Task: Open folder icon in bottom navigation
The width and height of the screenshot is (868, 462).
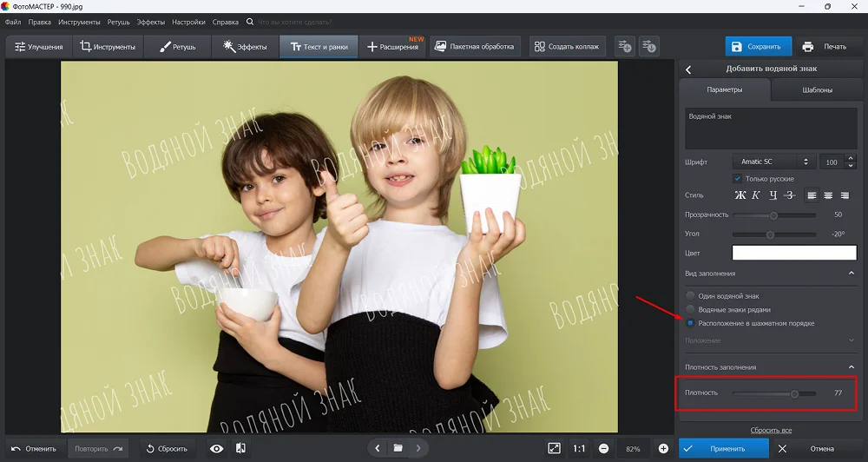Action: click(x=398, y=448)
